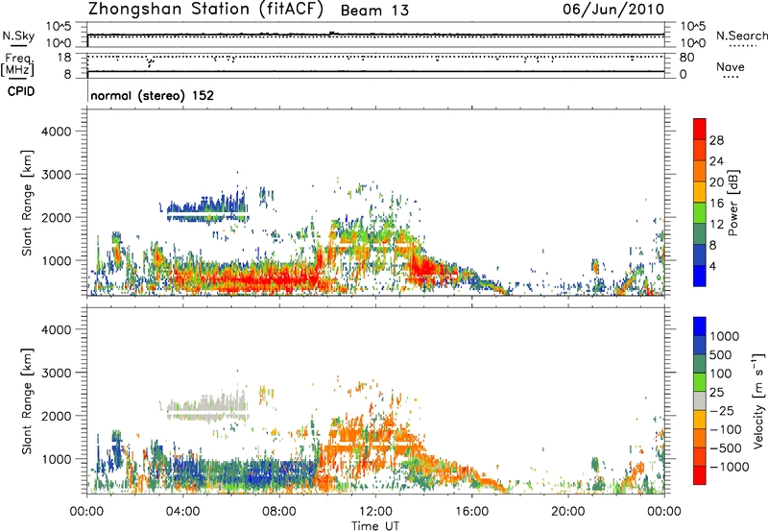Click the 'Nave' legend label

point(731,67)
